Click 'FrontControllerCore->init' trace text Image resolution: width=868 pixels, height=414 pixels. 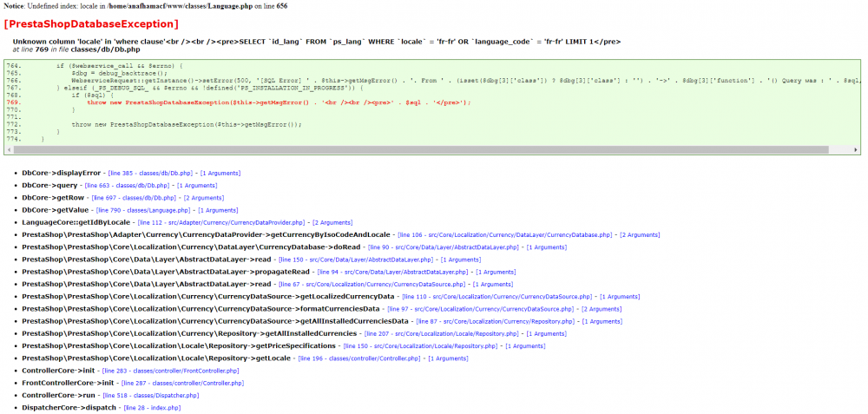[x=68, y=383]
